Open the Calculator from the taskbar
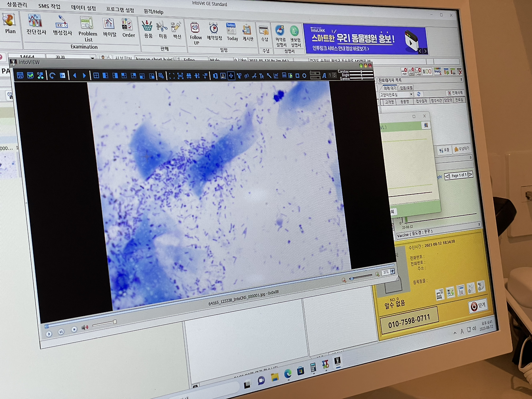This screenshot has height=399, width=532. pyautogui.click(x=313, y=367)
